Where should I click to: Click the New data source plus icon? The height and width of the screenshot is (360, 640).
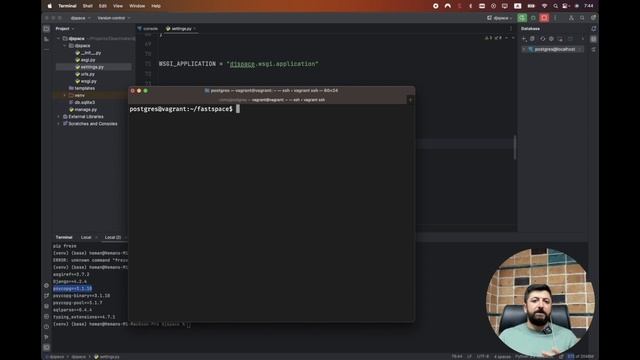[524, 39]
